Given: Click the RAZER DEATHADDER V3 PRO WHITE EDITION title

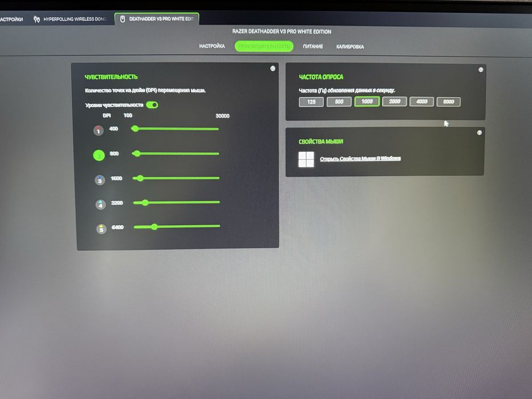Looking at the screenshot, I should coord(282,31).
